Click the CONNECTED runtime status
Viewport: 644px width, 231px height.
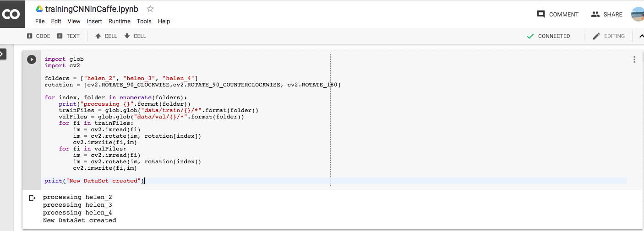[x=548, y=36]
